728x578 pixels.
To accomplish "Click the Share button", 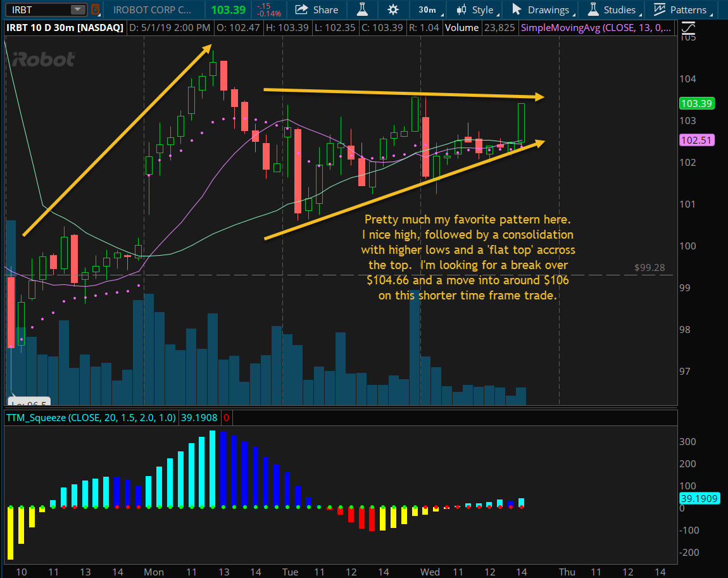I will pyautogui.click(x=317, y=9).
